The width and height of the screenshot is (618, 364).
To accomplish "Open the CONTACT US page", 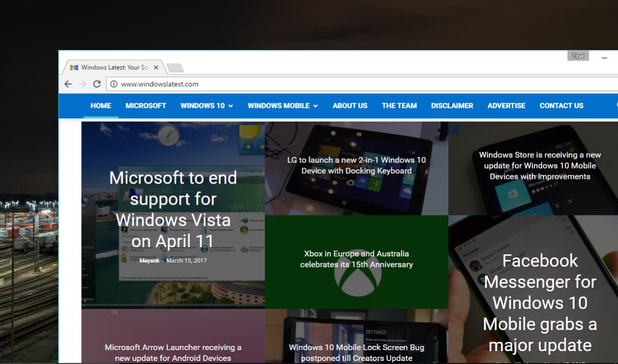I will pos(562,106).
